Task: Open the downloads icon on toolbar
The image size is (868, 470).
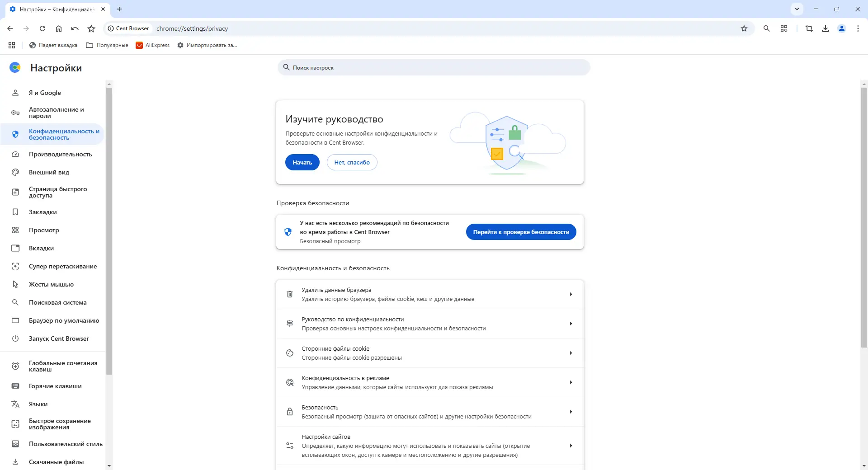Action: [x=826, y=28]
